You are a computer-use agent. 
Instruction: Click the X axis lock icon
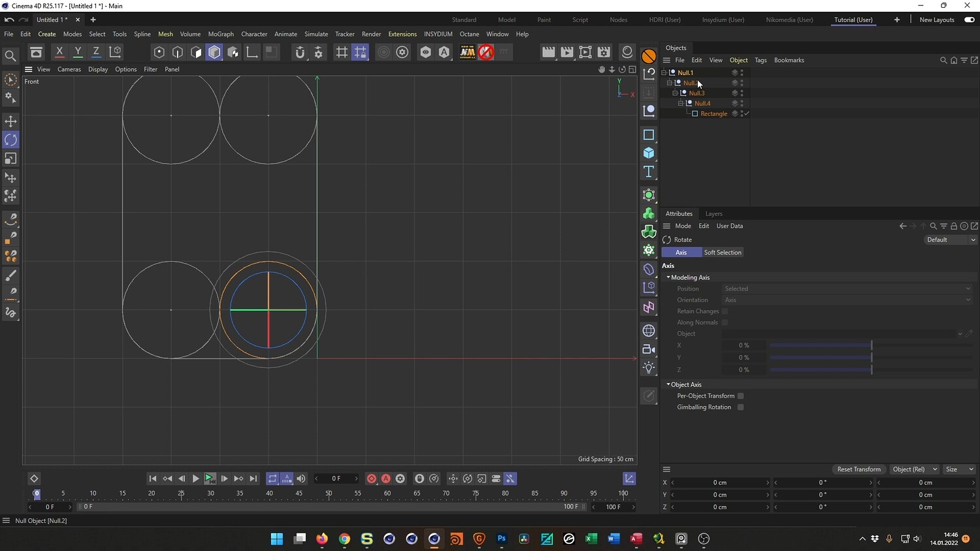[59, 52]
